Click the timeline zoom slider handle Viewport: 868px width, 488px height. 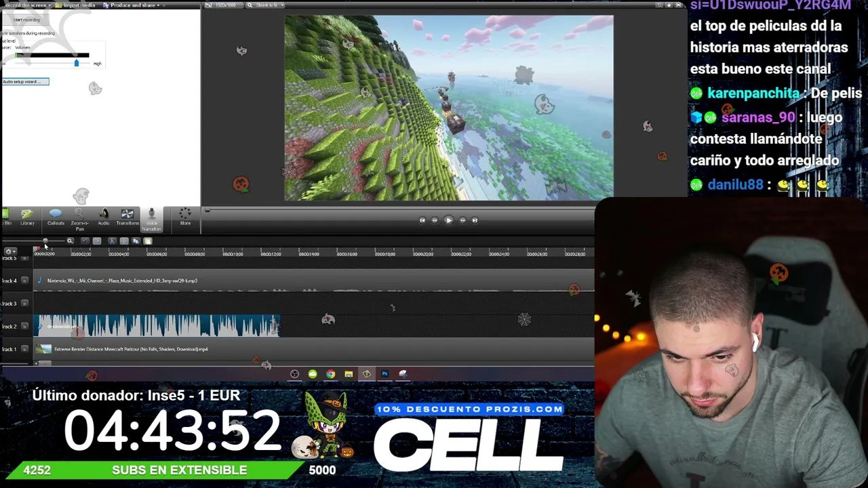pos(45,241)
